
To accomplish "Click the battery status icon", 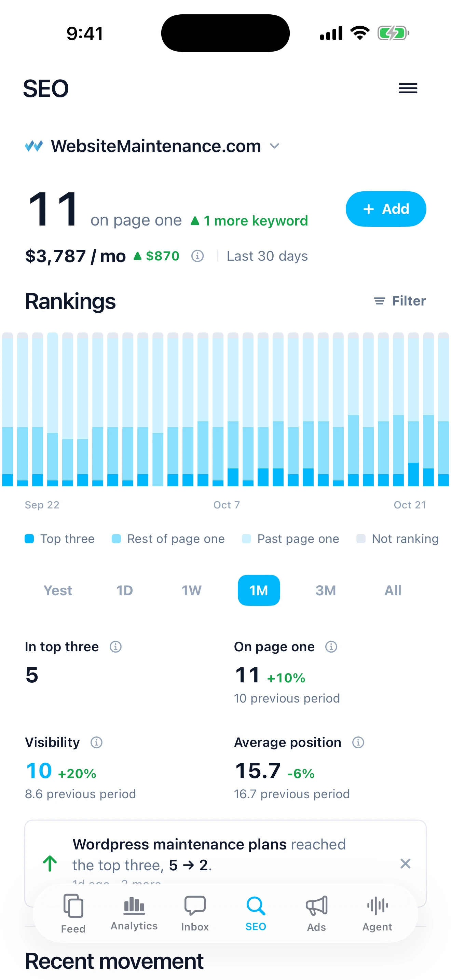I will [393, 33].
